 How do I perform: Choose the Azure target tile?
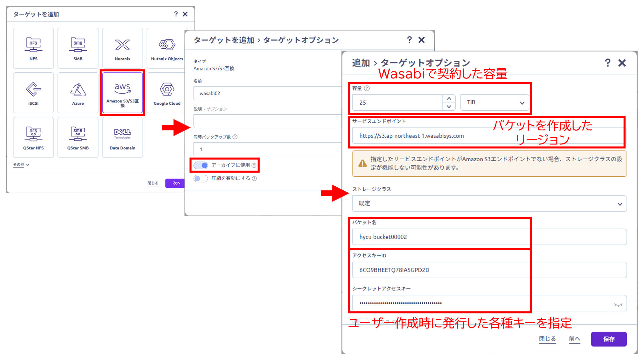(x=78, y=93)
